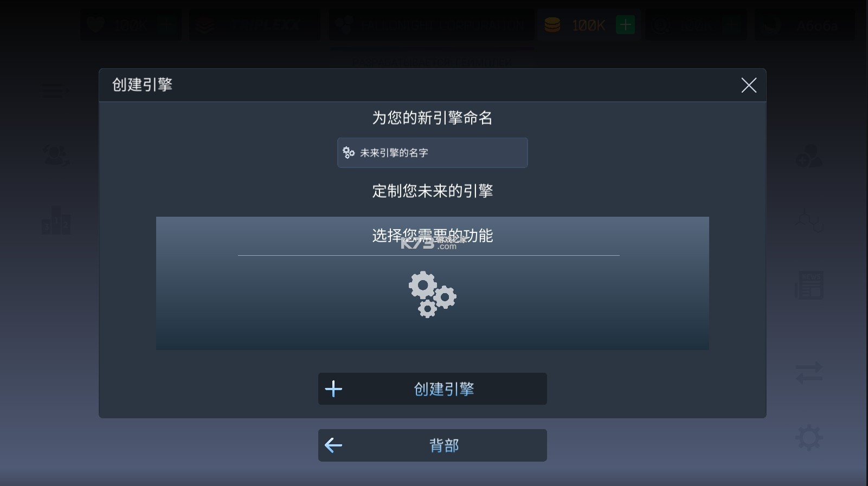
Task: Click the research flask icon on right
Action: (809, 221)
